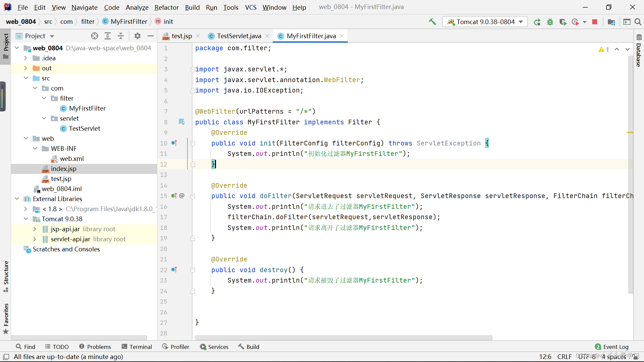Open the VCS menu
644x362 pixels.
tap(251, 7)
